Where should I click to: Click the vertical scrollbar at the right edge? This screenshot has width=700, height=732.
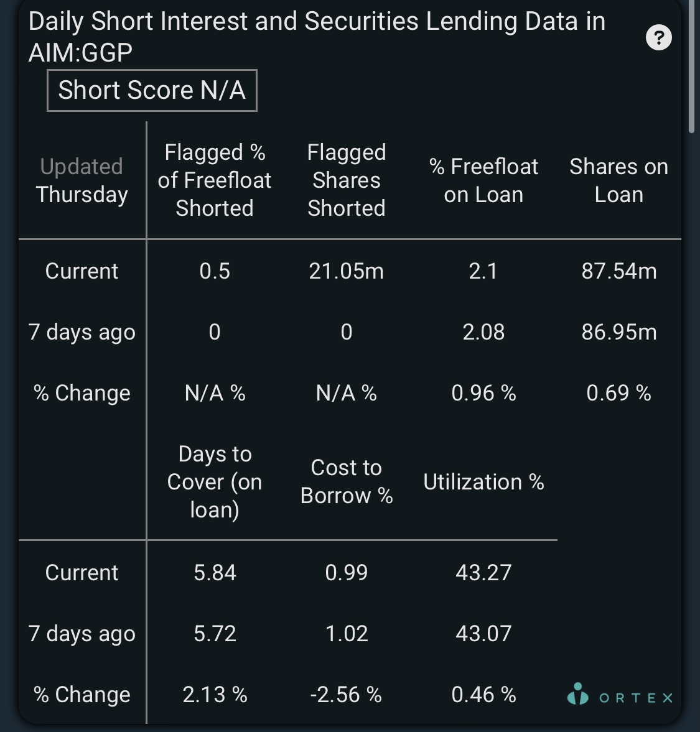[691, 68]
